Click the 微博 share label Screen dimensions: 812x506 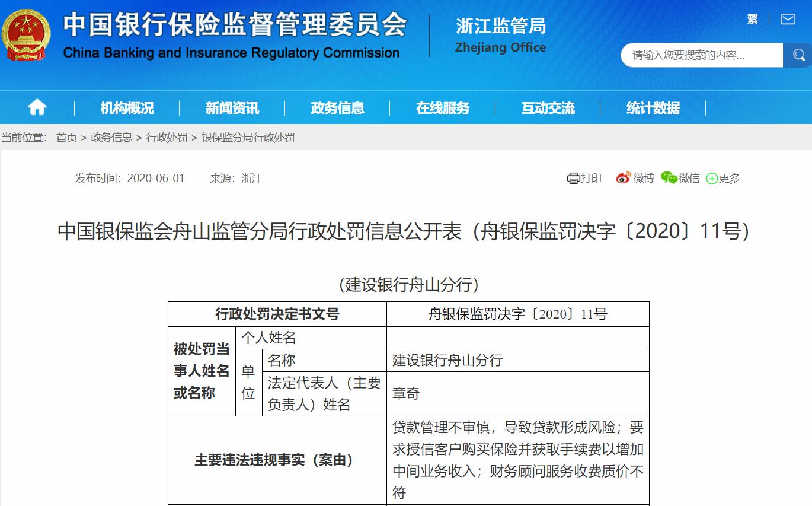(x=643, y=178)
